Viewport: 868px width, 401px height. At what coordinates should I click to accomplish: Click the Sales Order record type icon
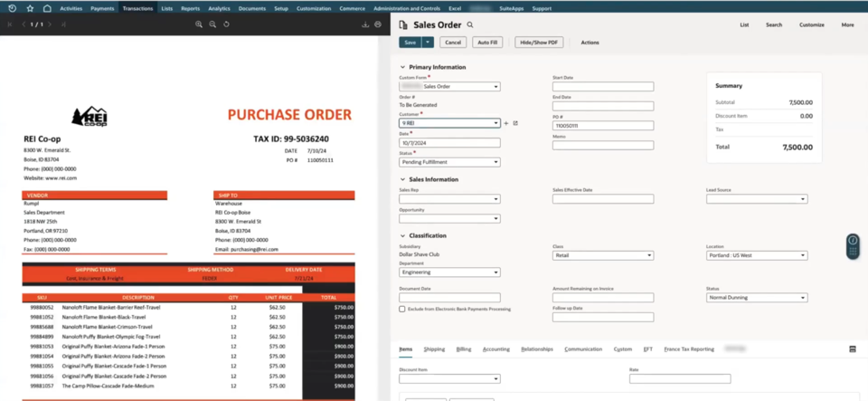pyautogui.click(x=403, y=25)
